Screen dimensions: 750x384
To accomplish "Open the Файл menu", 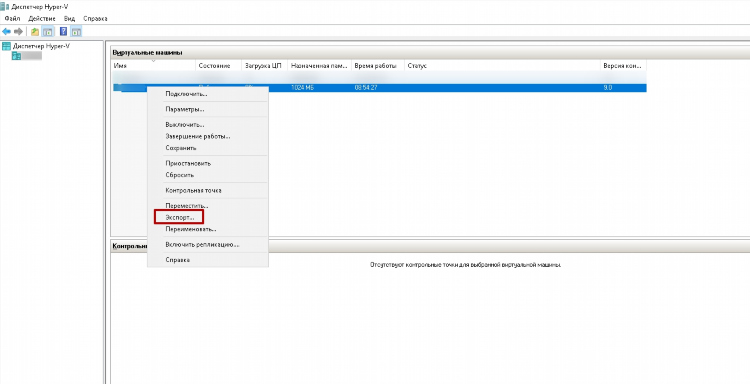I will pos(12,19).
